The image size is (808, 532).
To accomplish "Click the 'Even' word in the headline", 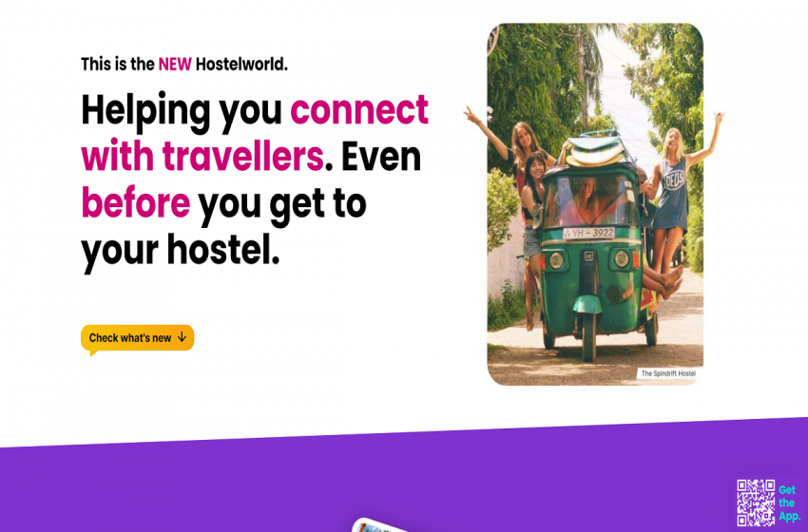I will [381, 156].
